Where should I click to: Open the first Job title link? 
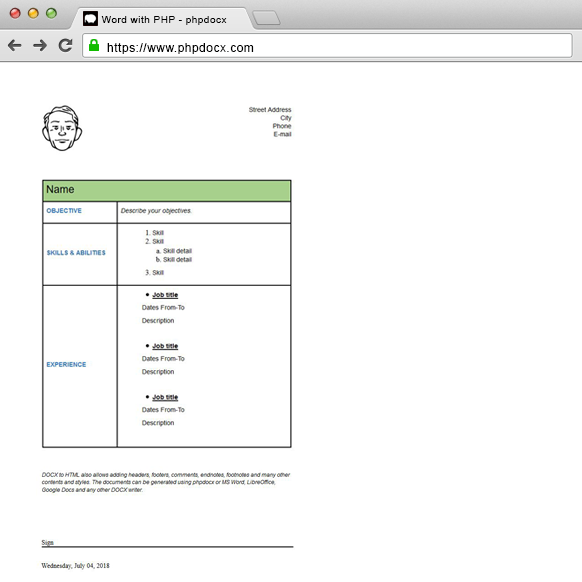(165, 295)
